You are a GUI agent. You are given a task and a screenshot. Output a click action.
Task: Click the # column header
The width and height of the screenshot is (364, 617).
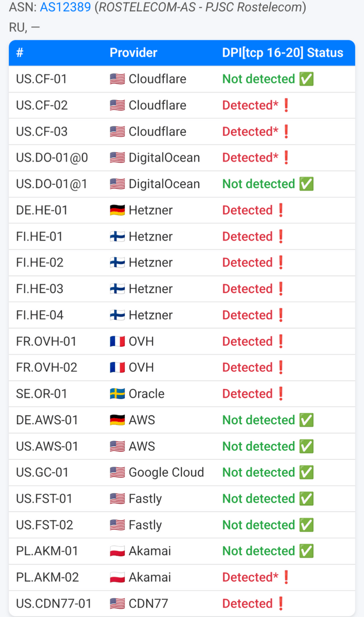(20, 53)
